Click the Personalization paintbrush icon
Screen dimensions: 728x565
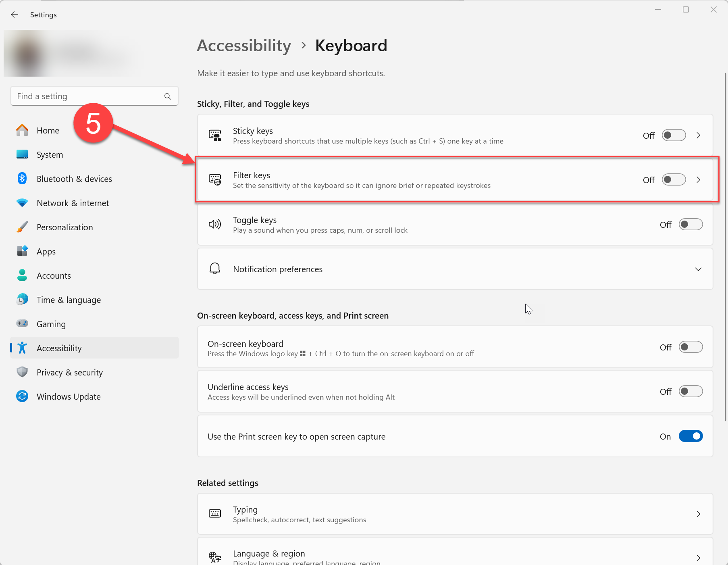(22, 227)
